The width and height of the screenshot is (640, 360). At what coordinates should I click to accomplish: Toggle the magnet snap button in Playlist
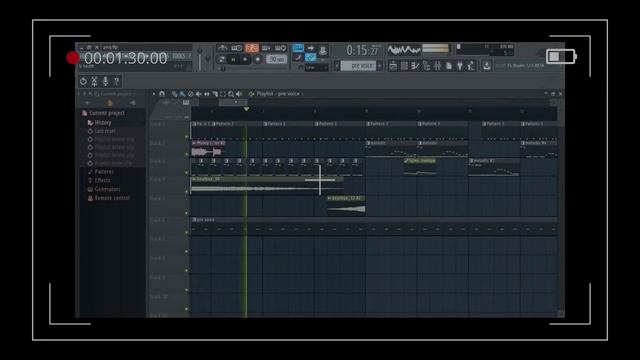[162, 94]
